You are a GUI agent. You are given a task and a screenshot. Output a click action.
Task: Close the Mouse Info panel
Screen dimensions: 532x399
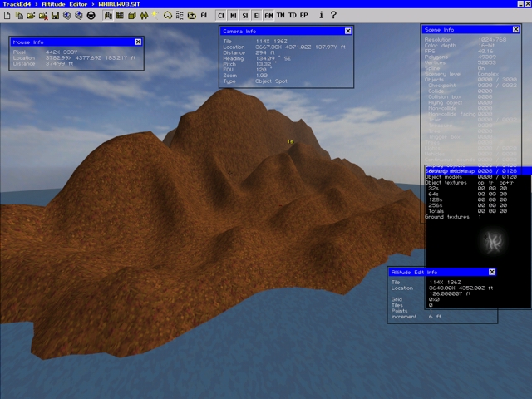[138, 42]
